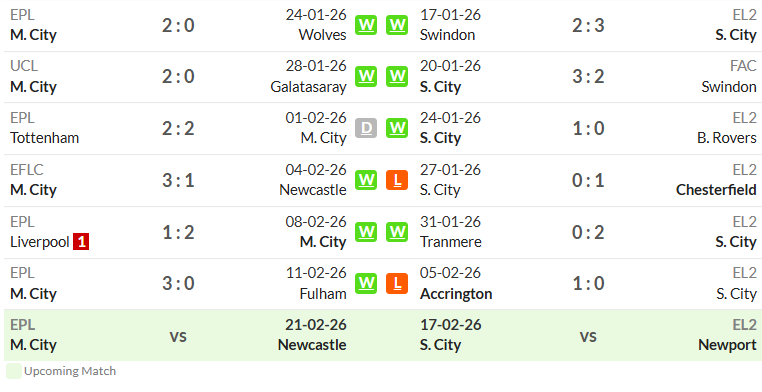
Task: Click the W badge for M. City vs Wolves
Action: (365, 25)
